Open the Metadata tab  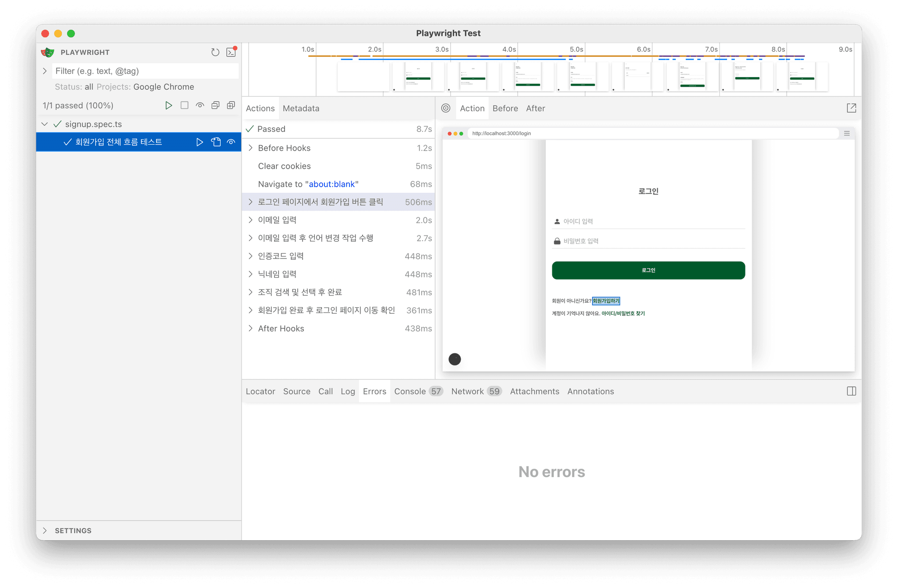point(301,108)
